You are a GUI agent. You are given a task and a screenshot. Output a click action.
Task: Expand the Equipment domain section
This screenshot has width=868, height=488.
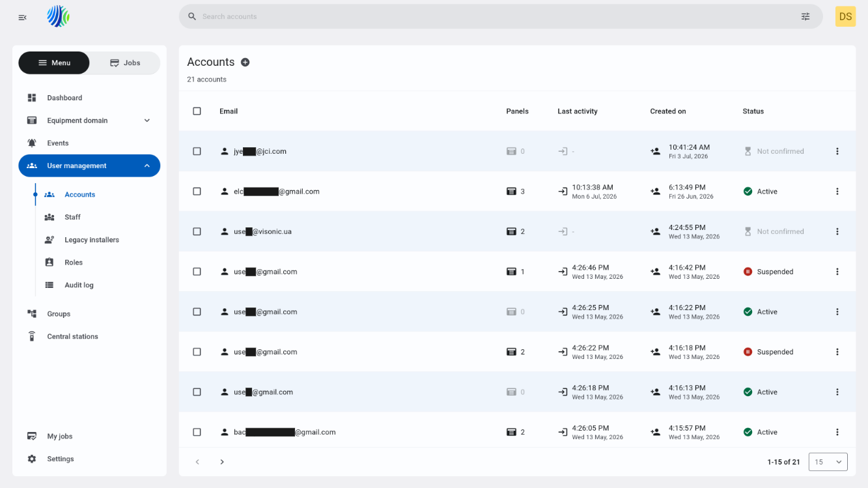pyautogui.click(x=89, y=121)
